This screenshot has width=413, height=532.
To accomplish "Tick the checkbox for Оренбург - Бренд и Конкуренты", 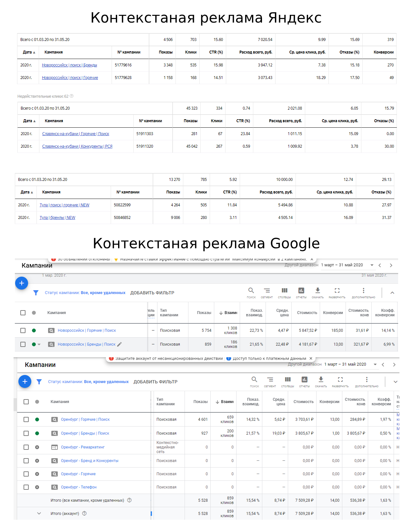I will point(26,461).
